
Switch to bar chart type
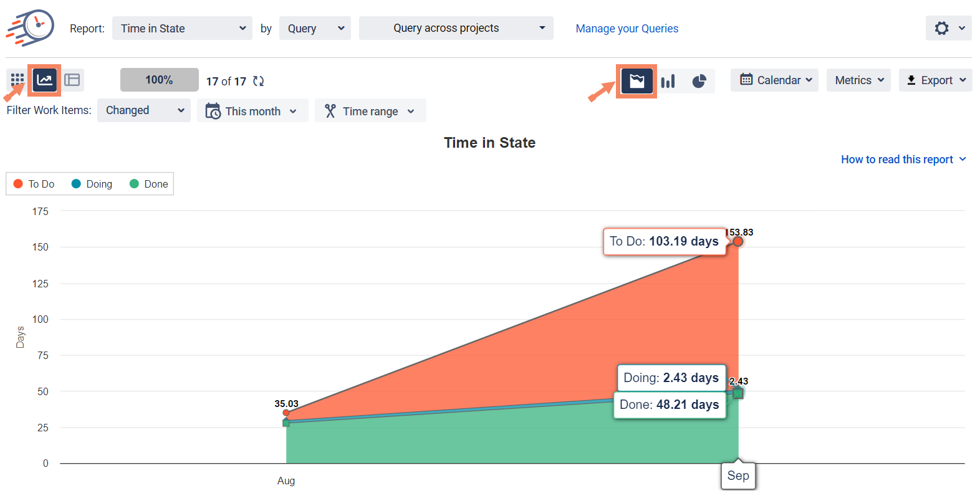(668, 81)
